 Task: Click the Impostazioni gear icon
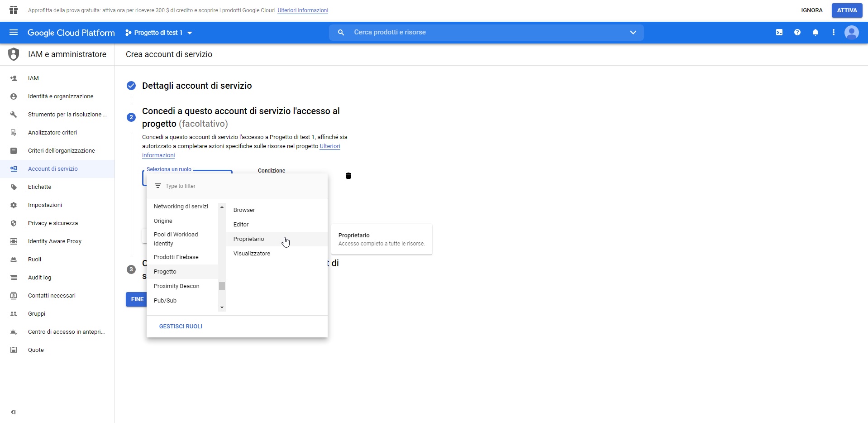coord(14,205)
